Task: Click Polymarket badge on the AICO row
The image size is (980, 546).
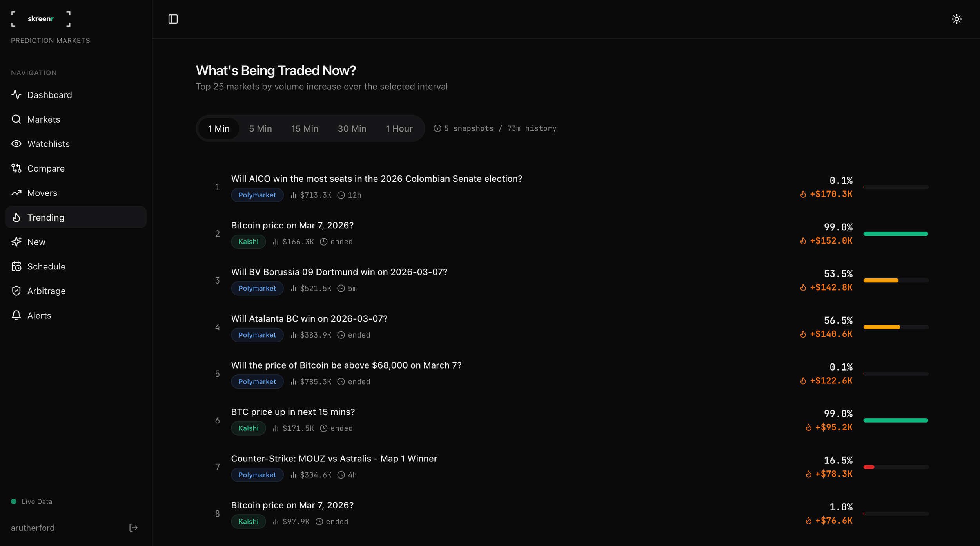Action: [x=257, y=195]
